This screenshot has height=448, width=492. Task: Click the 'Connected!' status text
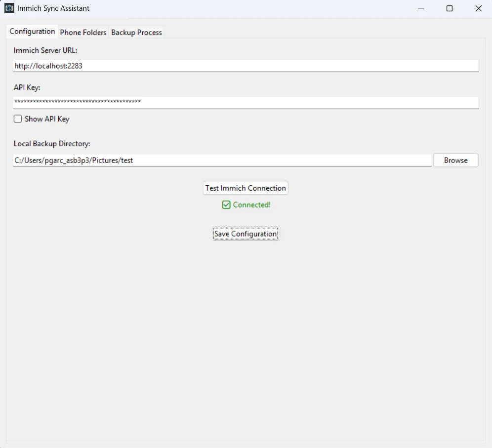[251, 205]
